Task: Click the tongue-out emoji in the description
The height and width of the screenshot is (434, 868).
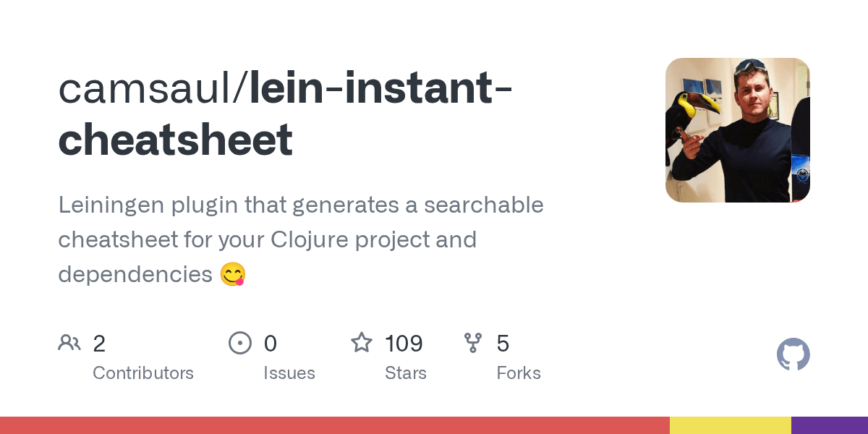Action: click(x=233, y=275)
